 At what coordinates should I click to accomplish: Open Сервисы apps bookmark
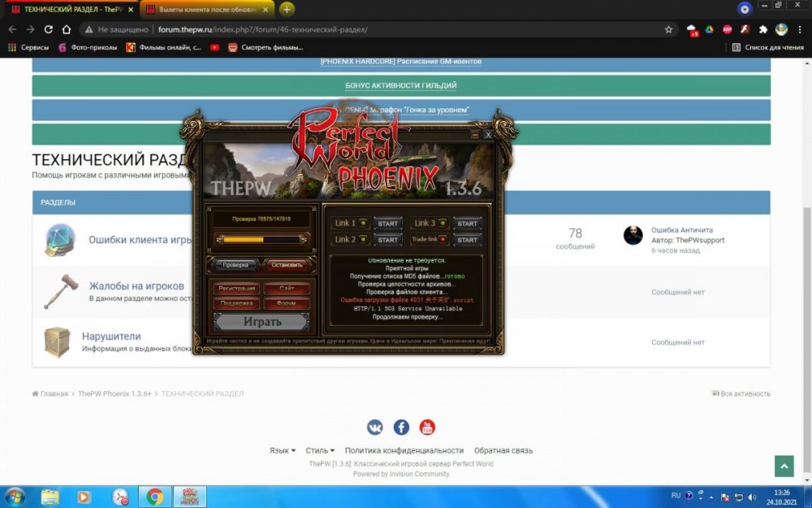coord(28,47)
